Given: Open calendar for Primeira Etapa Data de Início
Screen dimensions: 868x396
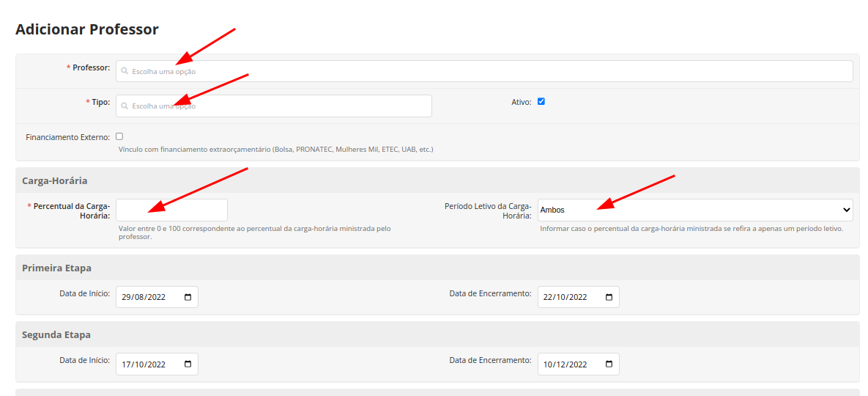Looking at the screenshot, I should [188, 298].
